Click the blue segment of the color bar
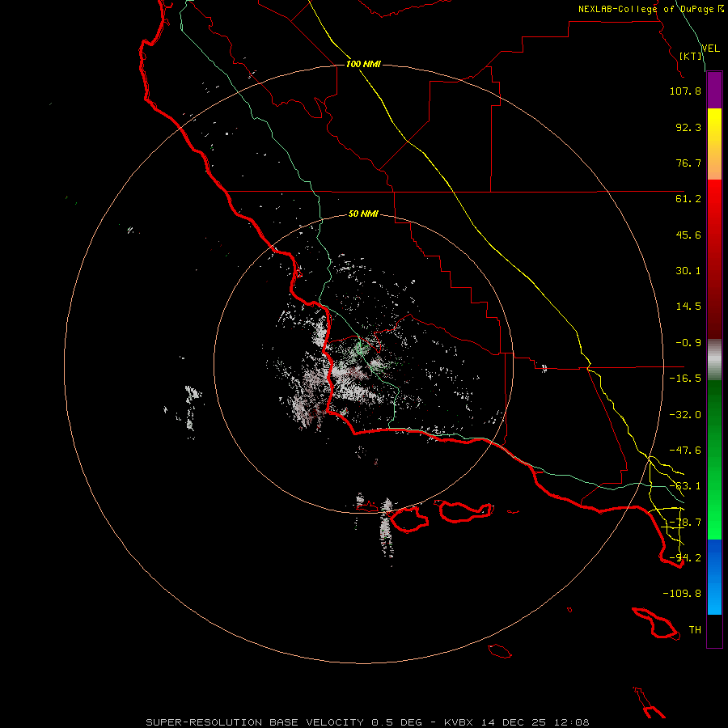The width and height of the screenshot is (728, 728). pos(714,577)
